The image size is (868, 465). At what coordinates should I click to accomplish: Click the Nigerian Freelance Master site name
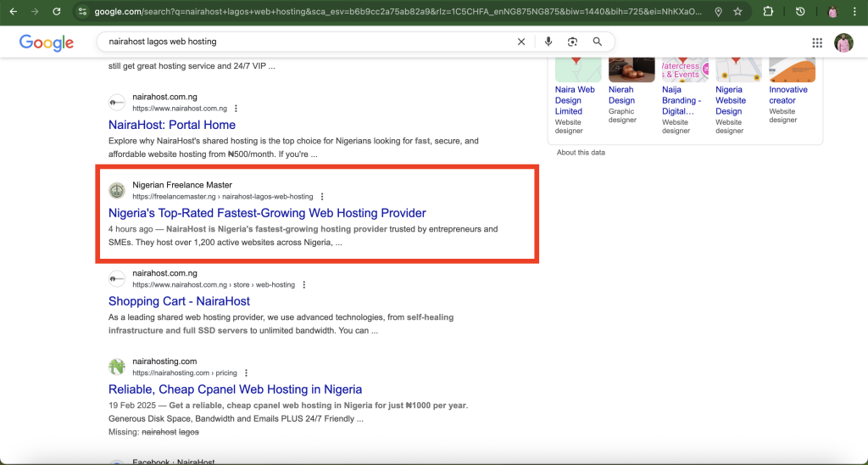(182, 185)
